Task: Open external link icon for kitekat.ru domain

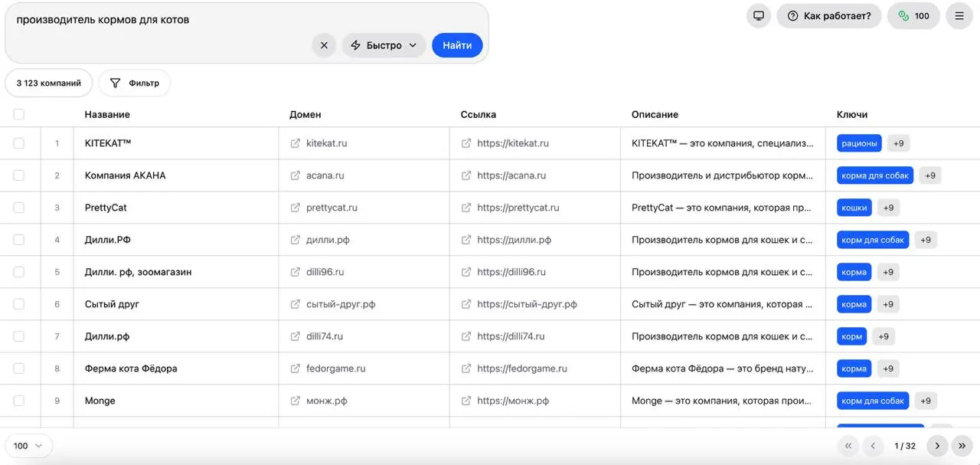Action: (x=296, y=143)
